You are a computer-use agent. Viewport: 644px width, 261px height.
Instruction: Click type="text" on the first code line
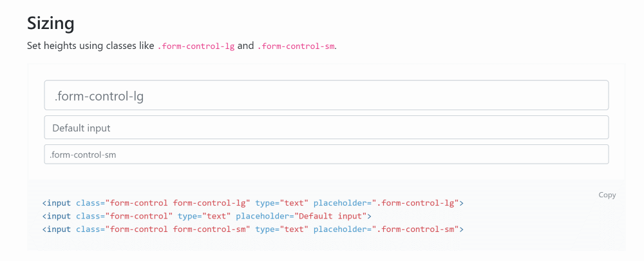pyautogui.click(x=280, y=203)
